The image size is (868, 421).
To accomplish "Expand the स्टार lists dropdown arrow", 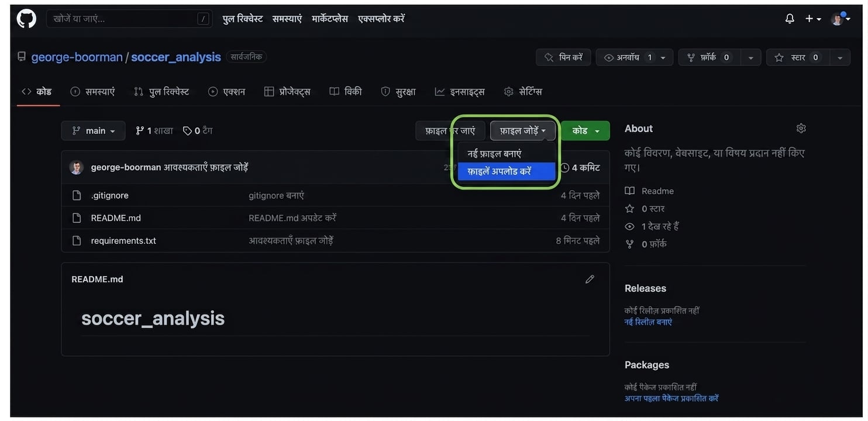I will (840, 57).
